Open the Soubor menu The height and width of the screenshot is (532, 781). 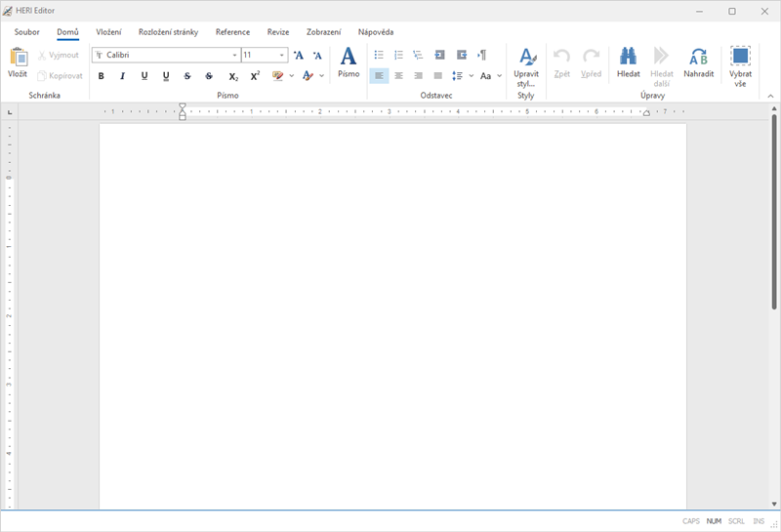27,32
